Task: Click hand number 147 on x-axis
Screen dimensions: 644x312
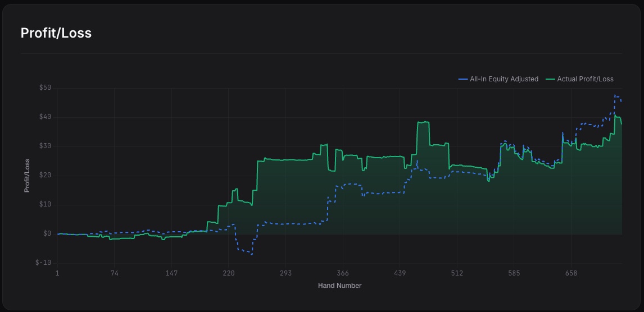Action: coord(171,273)
